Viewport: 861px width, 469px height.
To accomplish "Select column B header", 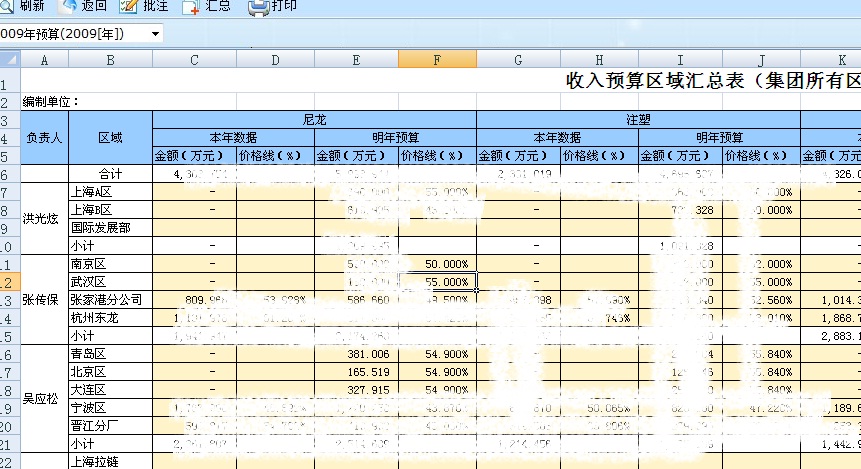I will pyautogui.click(x=110, y=59).
